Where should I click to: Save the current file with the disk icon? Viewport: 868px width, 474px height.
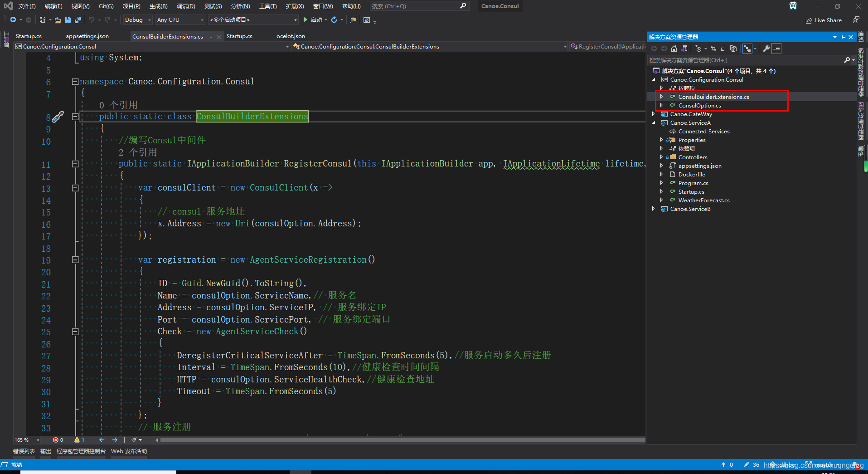68,20
